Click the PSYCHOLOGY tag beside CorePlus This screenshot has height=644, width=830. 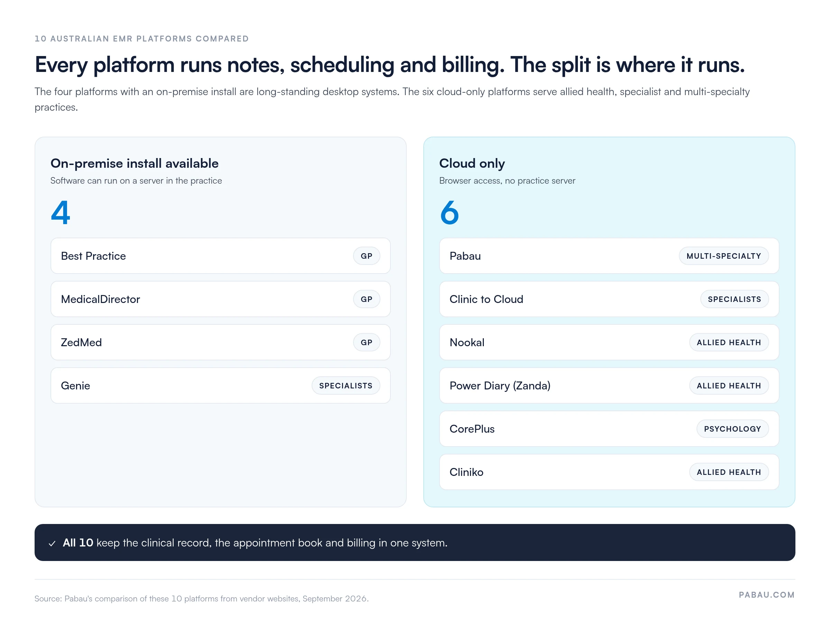[732, 429]
